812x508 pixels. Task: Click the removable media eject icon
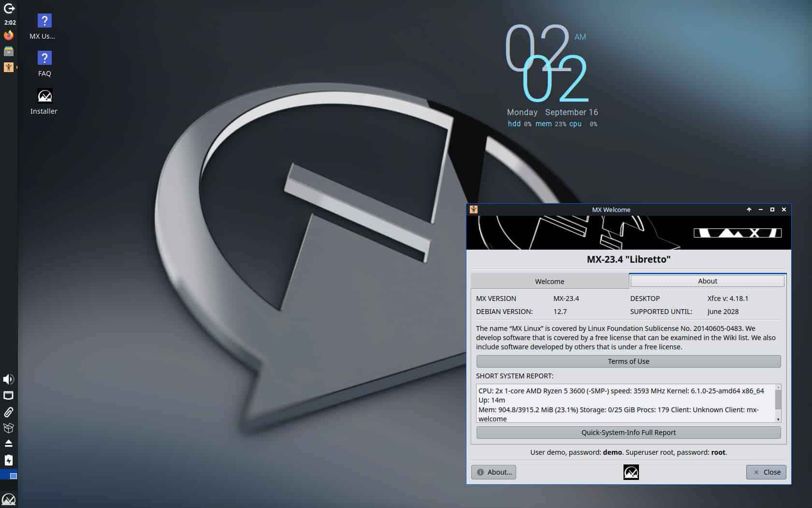click(x=8, y=444)
